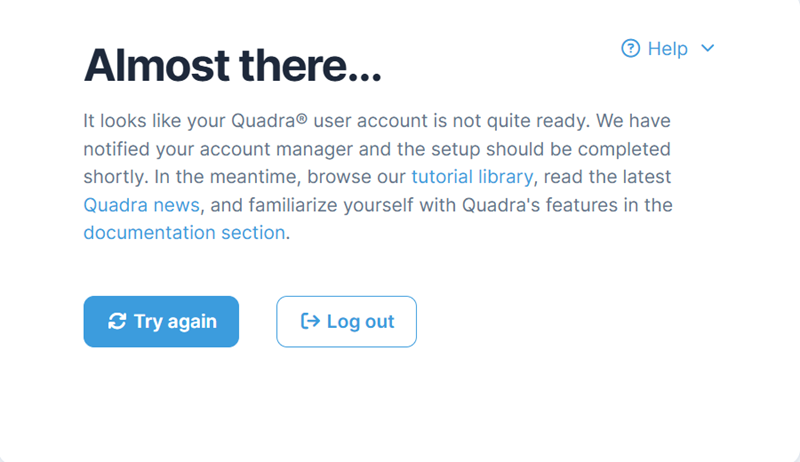Click the "Almost there..." heading
800x462 pixels.
click(233, 67)
